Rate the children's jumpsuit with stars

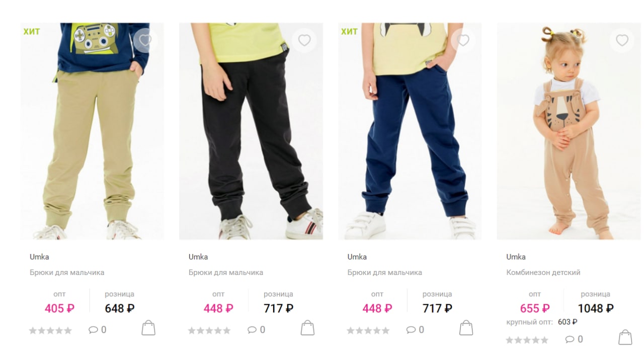pos(527,340)
